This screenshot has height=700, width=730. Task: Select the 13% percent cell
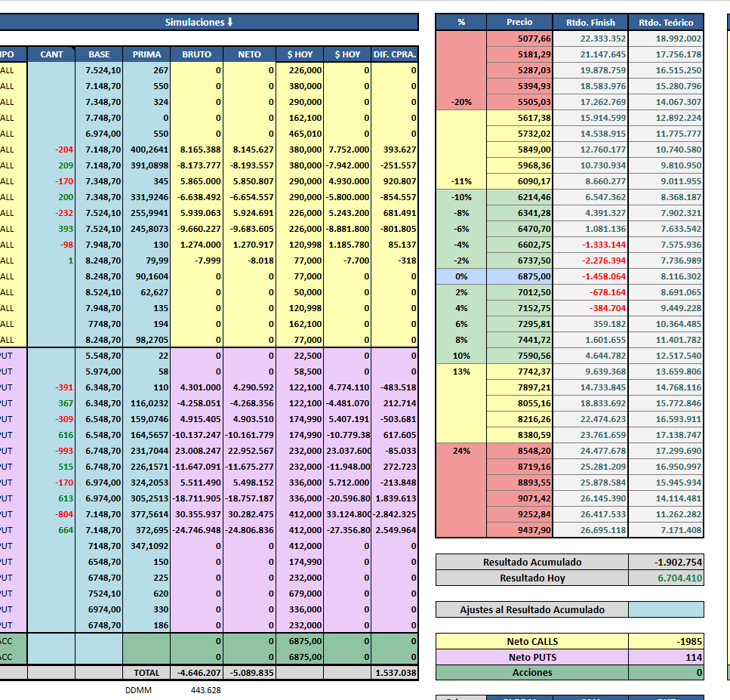[461, 372]
